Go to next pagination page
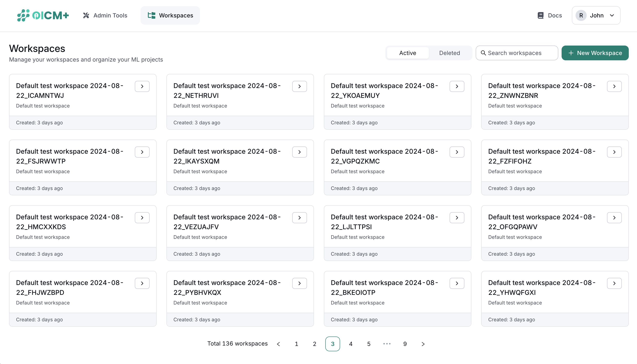The width and height of the screenshot is (637, 364). 423,344
